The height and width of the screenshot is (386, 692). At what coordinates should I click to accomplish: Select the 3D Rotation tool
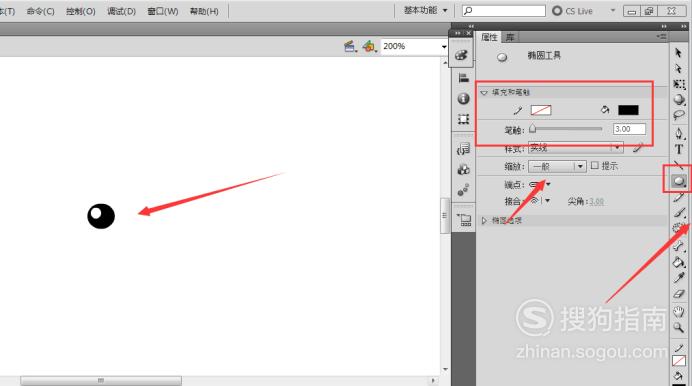click(679, 99)
